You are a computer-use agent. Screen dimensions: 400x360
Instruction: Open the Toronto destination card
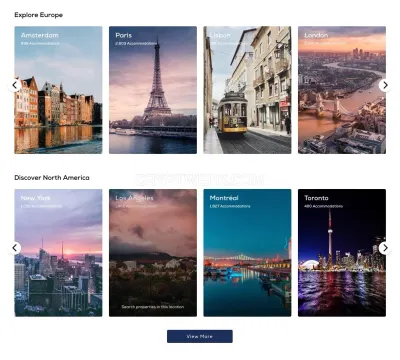coord(342,253)
